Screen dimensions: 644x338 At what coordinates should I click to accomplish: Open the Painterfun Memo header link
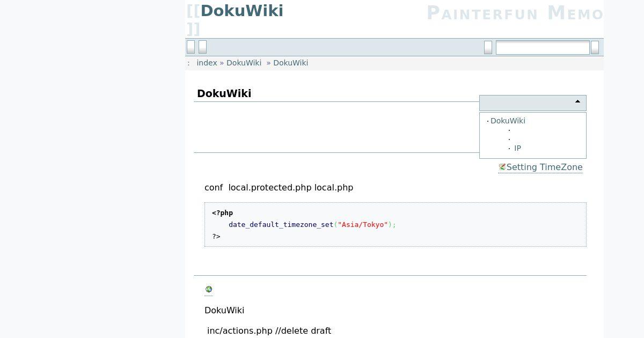tap(515, 13)
